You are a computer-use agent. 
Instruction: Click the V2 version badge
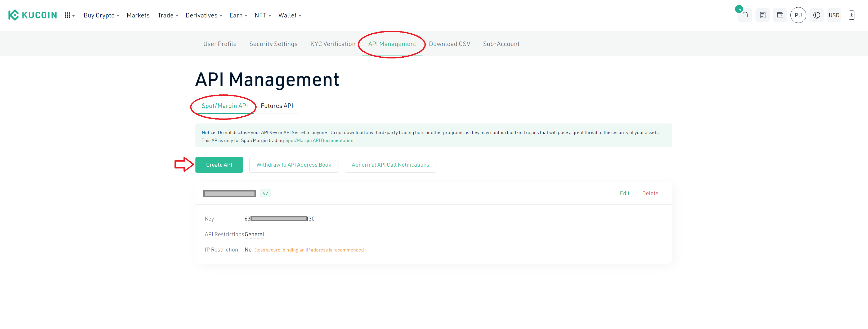pos(265,193)
